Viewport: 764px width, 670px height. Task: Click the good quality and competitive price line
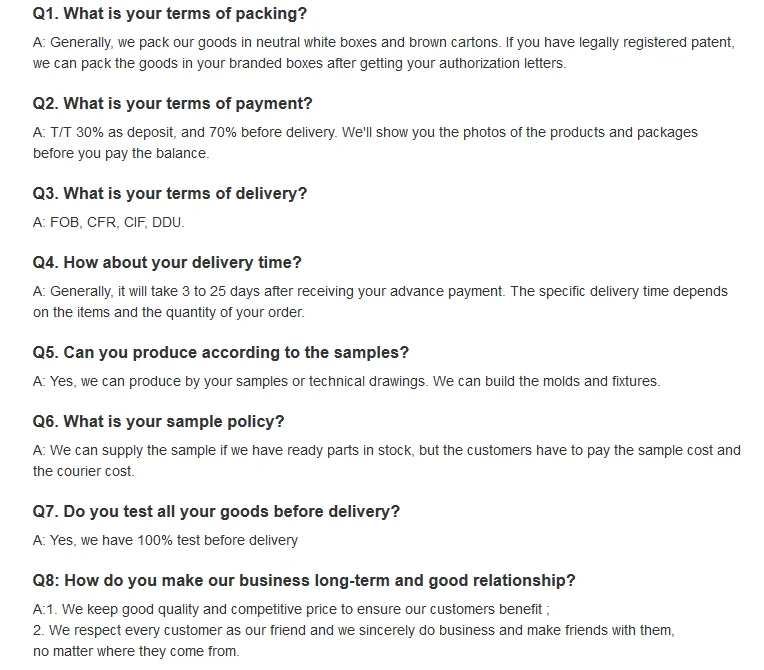point(291,610)
